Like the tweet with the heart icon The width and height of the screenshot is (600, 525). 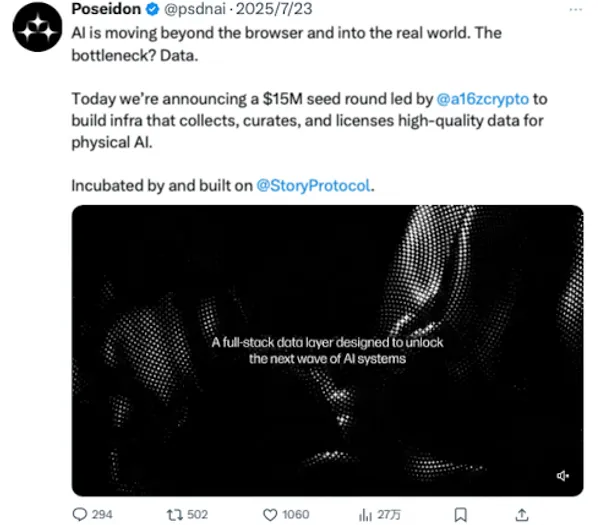coord(269,514)
